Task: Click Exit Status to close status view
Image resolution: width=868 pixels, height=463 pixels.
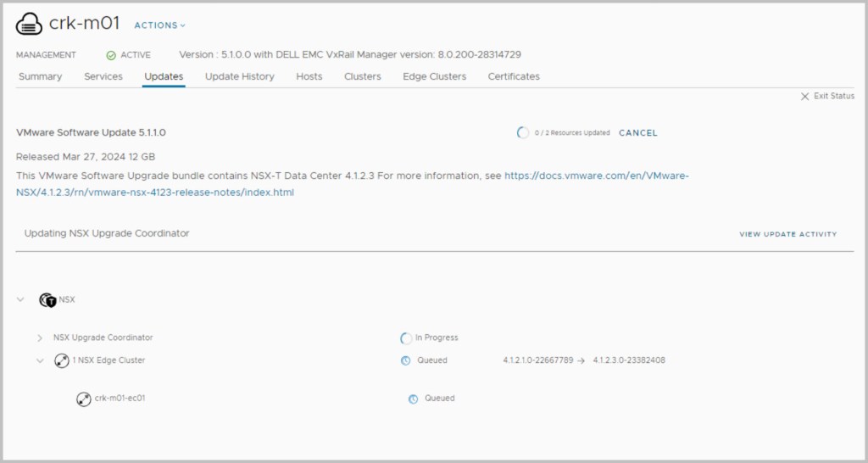Action: point(828,97)
